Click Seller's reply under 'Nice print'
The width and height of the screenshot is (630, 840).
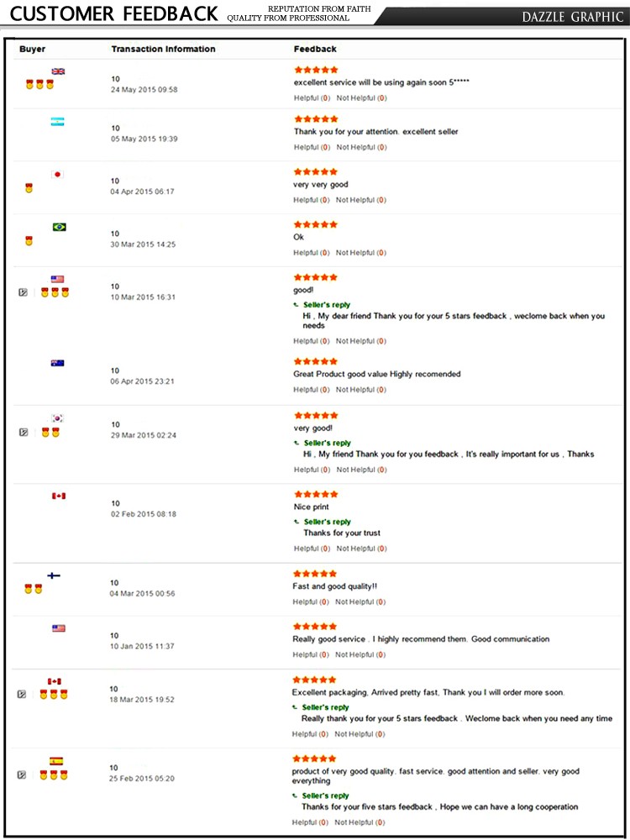pos(328,522)
